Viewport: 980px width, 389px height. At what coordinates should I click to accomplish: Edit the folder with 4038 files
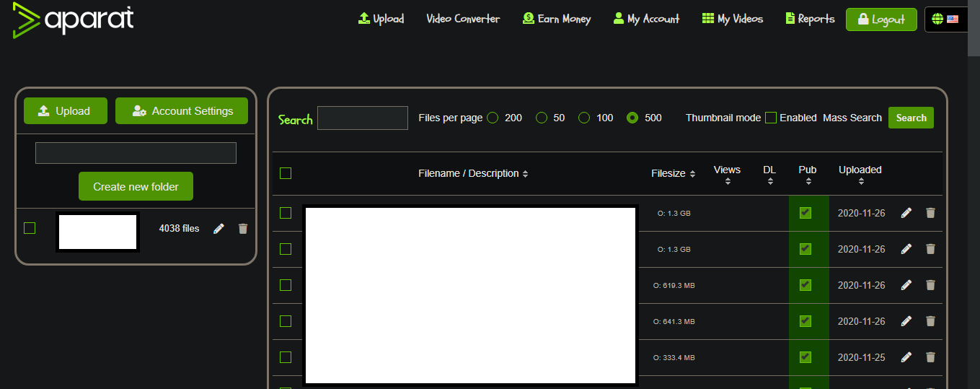pos(219,228)
